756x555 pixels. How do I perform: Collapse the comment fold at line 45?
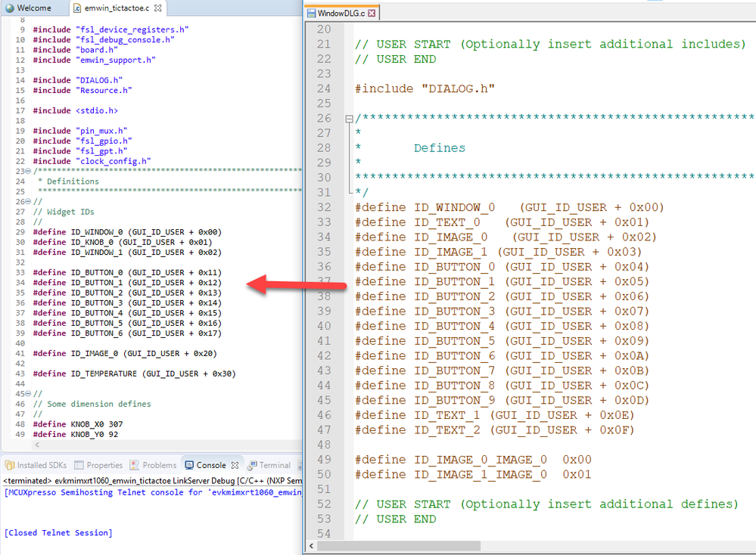pyautogui.click(x=28, y=394)
